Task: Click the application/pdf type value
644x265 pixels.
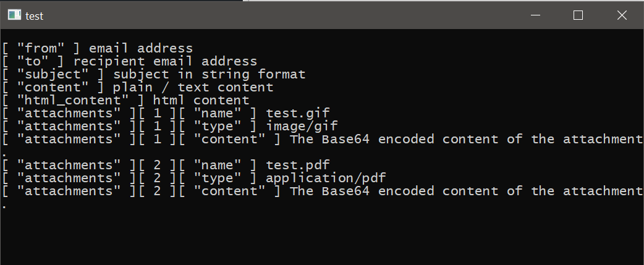Action: 326,178
